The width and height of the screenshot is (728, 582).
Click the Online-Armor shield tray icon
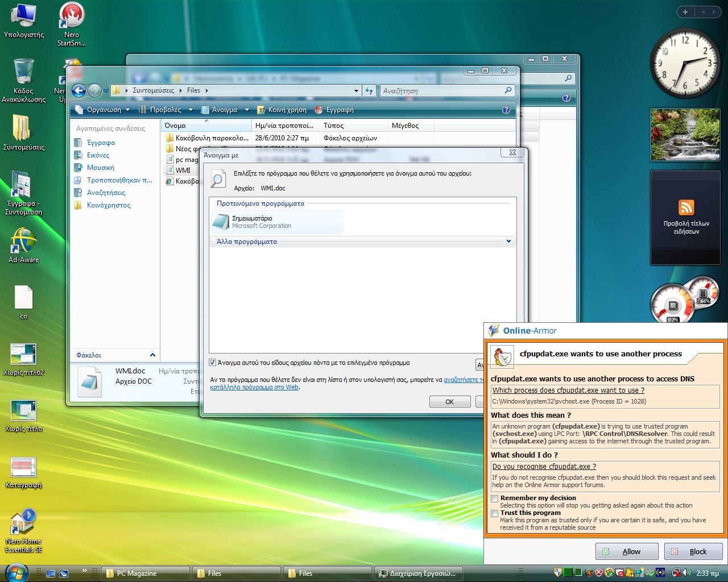coord(558,573)
